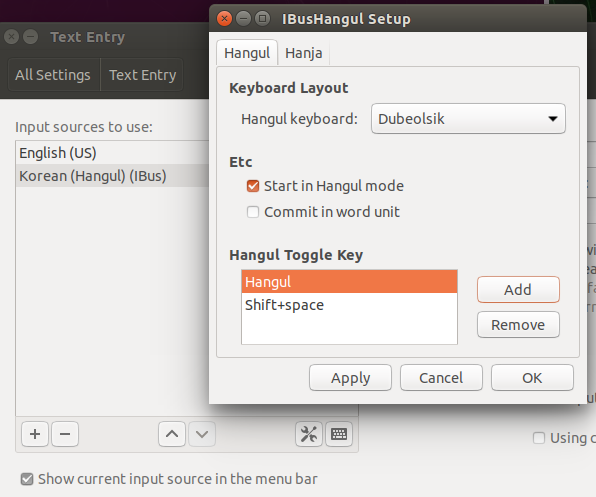Uncheck Show current input source in menu bar
This screenshot has width=596, height=497.
27,479
